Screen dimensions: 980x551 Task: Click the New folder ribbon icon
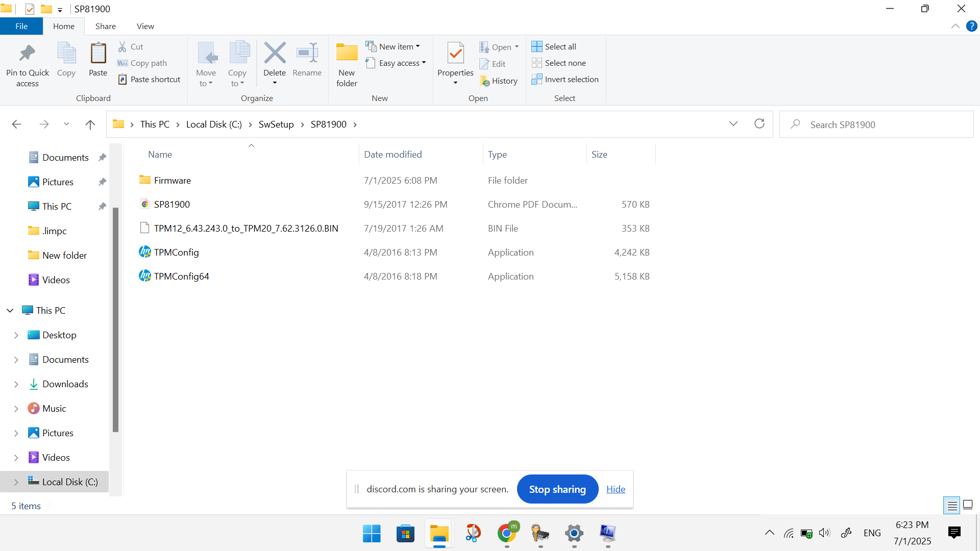click(347, 53)
